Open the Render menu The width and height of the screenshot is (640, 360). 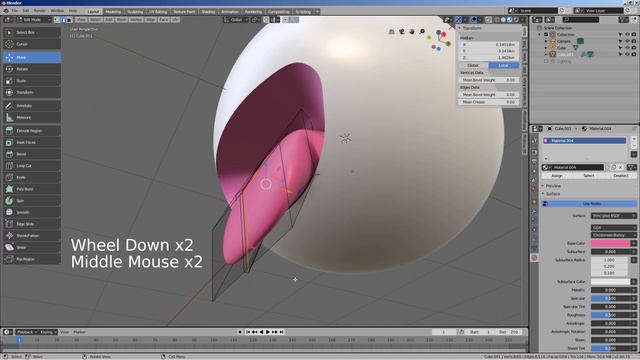tap(40, 11)
